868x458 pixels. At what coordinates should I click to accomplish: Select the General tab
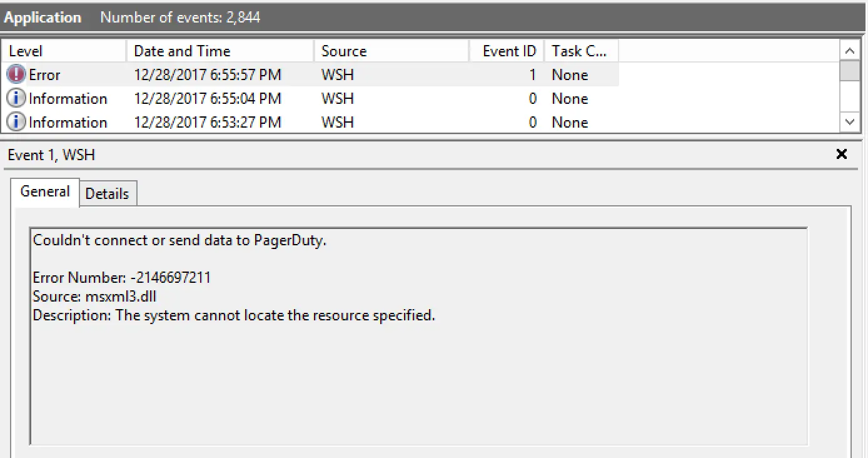click(45, 191)
